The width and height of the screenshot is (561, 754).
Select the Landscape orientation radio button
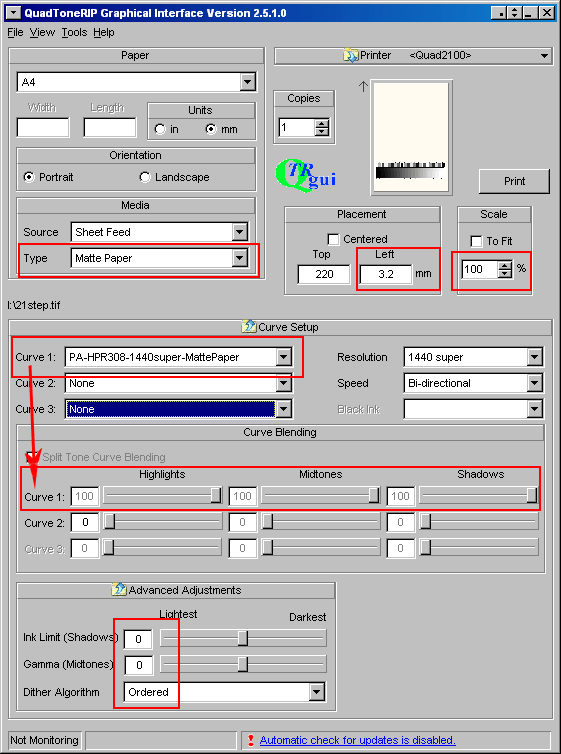tap(145, 177)
